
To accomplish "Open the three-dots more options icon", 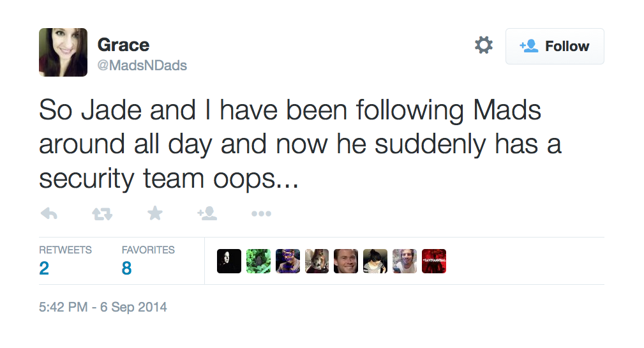I will 261,214.
